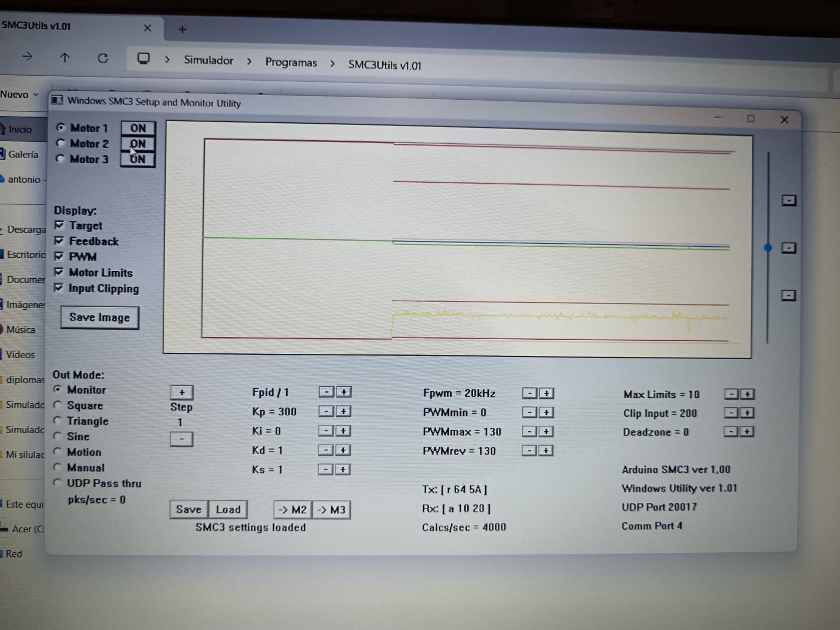The image size is (840, 630).
Task: Select Monitor out mode
Action: point(58,390)
